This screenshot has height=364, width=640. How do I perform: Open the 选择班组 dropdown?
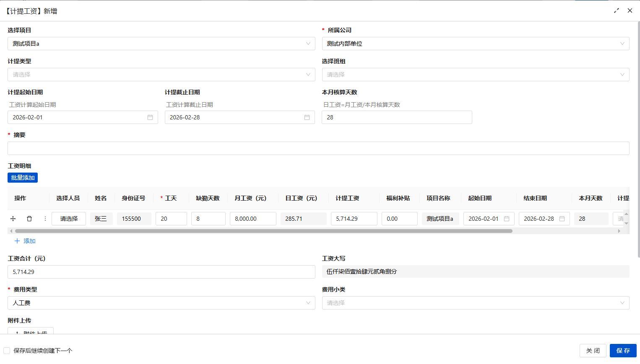click(475, 75)
